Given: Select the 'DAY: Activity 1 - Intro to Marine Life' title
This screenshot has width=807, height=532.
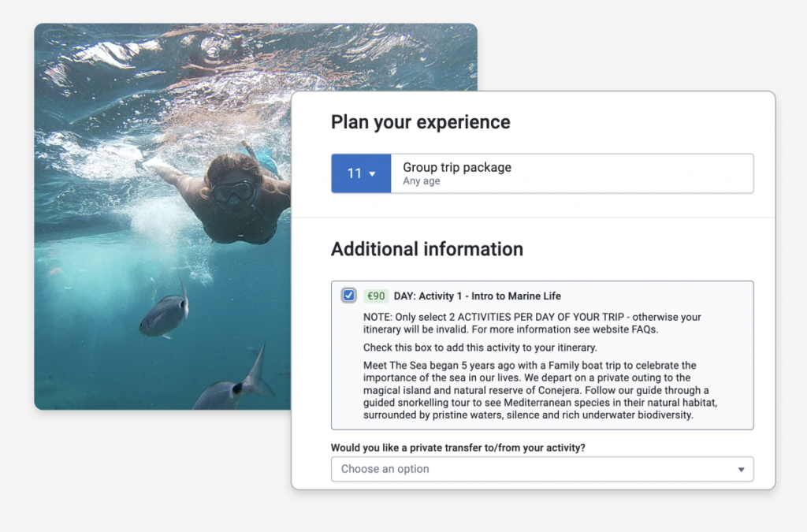Looking at the screenshot, I should [478, 296].
